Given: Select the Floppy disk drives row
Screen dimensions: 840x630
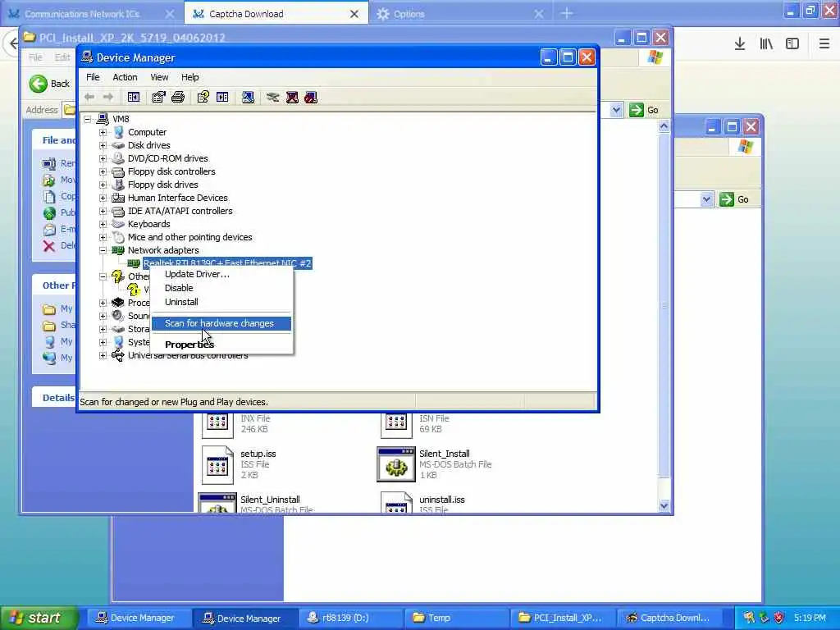Looking at the screenshot, I should (x=163, y=185).
